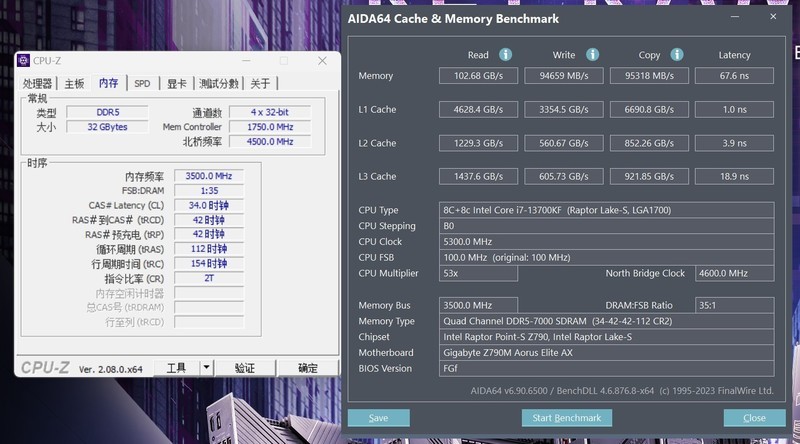Click the L2 Cache Read value 1229.3 GB/s
Viewport: 800px width, 444px height.
479,143
